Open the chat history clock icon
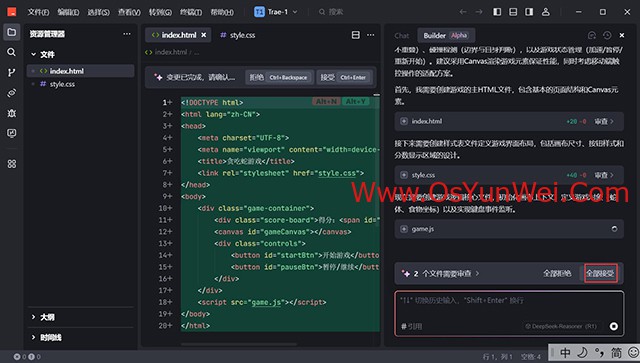 (607, 36)
